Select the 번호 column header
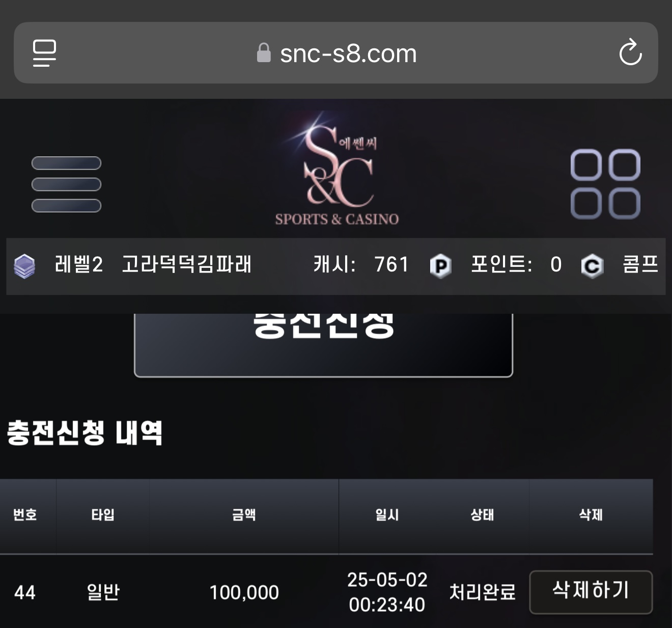This screenshot has height=628, width=672. coord(25,515)
